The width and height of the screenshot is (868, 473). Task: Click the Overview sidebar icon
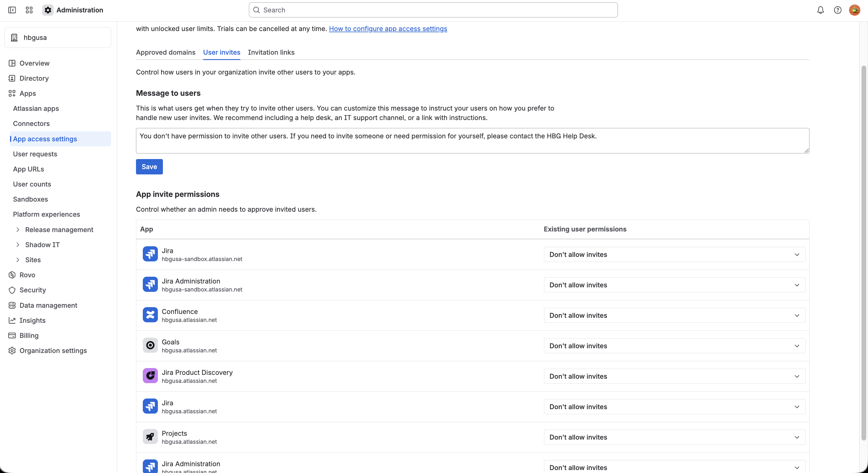click(x=12, y=63)
